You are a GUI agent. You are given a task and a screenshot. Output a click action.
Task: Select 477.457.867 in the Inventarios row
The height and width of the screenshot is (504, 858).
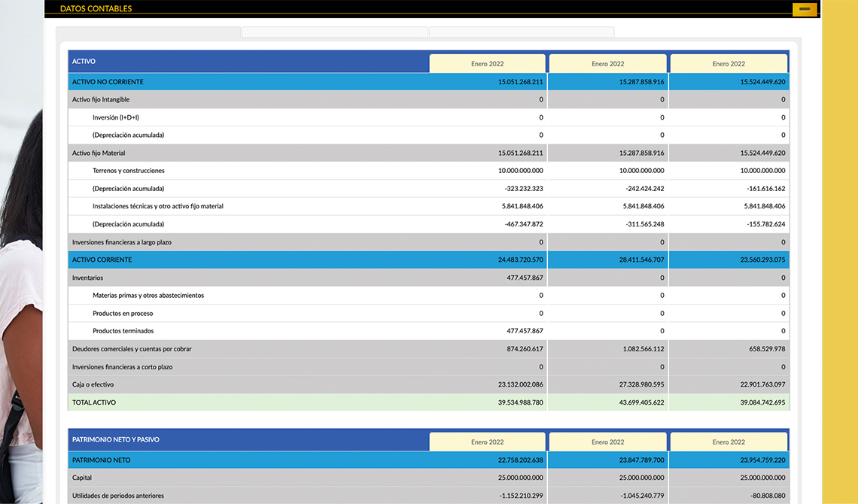(525, 278)
